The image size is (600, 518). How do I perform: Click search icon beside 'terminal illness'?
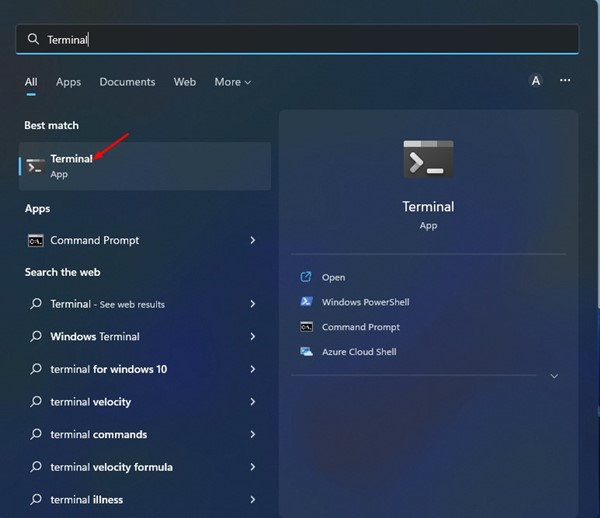(x=36, y=499)
